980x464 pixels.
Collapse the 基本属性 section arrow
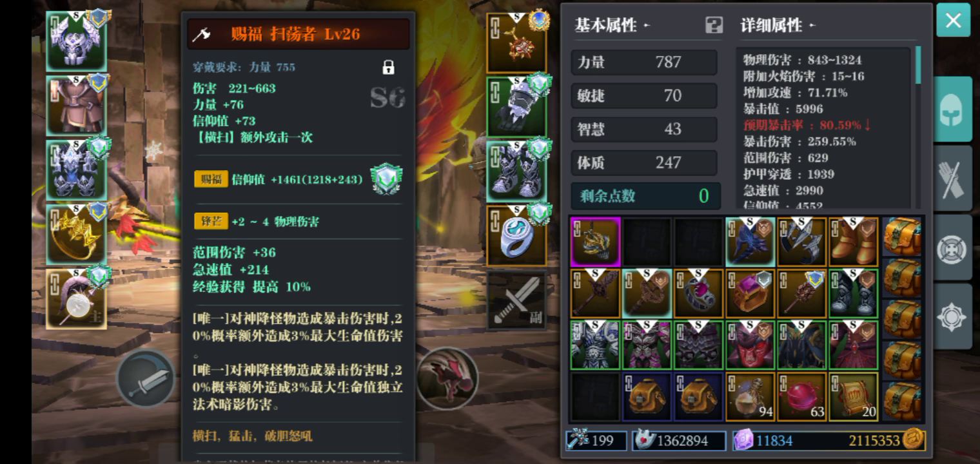coord(647,26)
